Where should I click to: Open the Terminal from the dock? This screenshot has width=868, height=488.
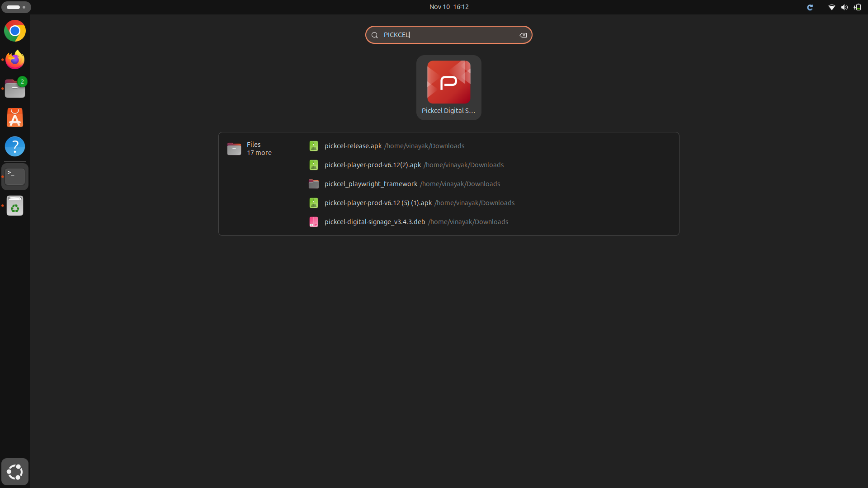click(x=15, y=176)
